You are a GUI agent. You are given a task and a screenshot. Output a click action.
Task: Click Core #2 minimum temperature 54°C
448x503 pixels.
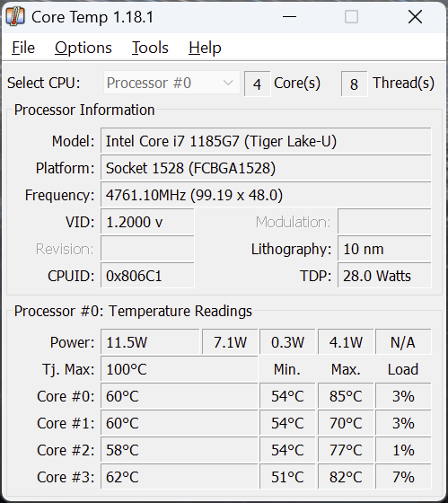click(287, 450)
